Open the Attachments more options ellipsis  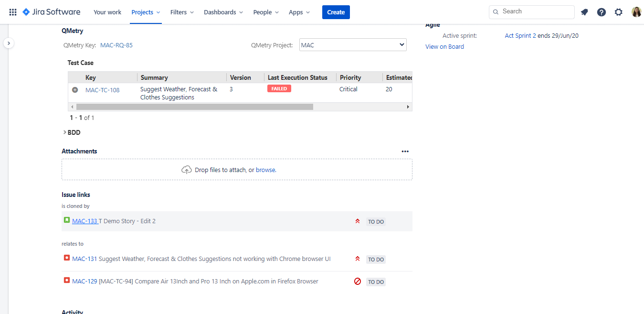405,152
